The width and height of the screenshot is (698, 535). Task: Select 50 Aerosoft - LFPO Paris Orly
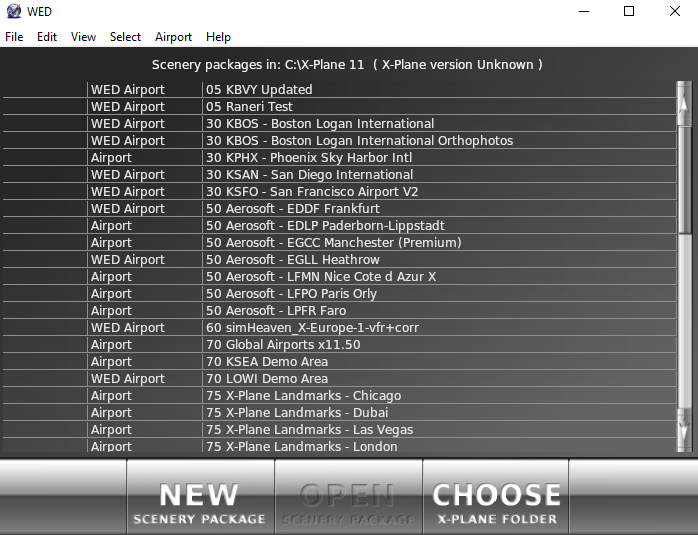[x=339, y=293]
